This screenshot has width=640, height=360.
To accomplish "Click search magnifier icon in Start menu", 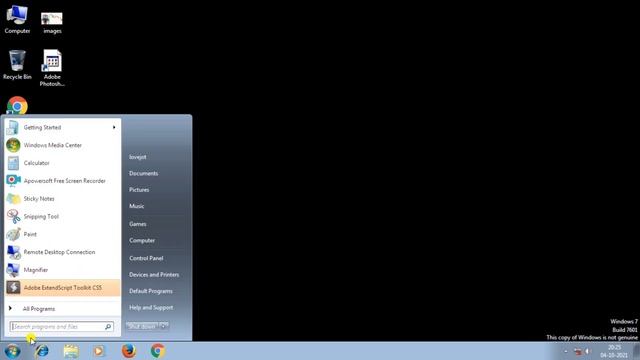I will tap(108, 327).
